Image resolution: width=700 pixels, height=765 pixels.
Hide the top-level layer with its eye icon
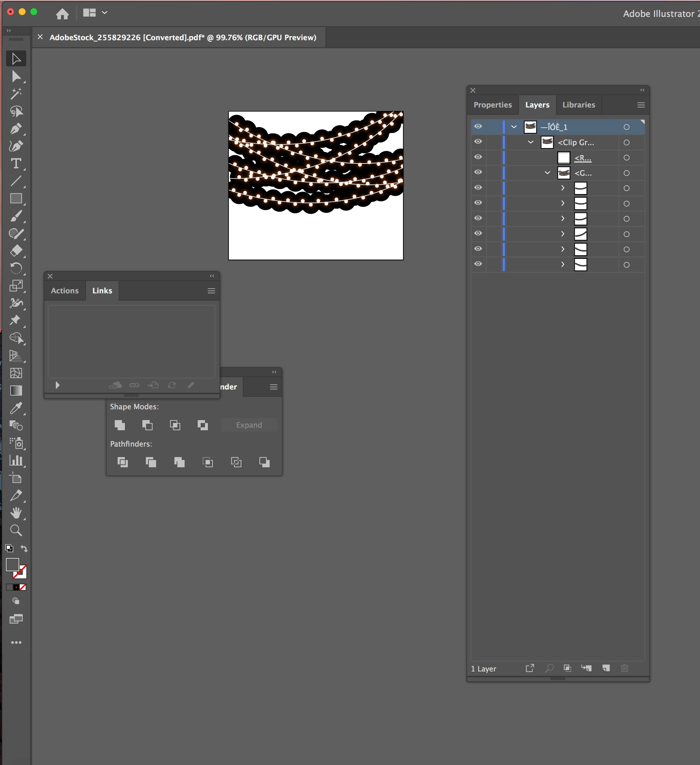(x=478, y=127)
